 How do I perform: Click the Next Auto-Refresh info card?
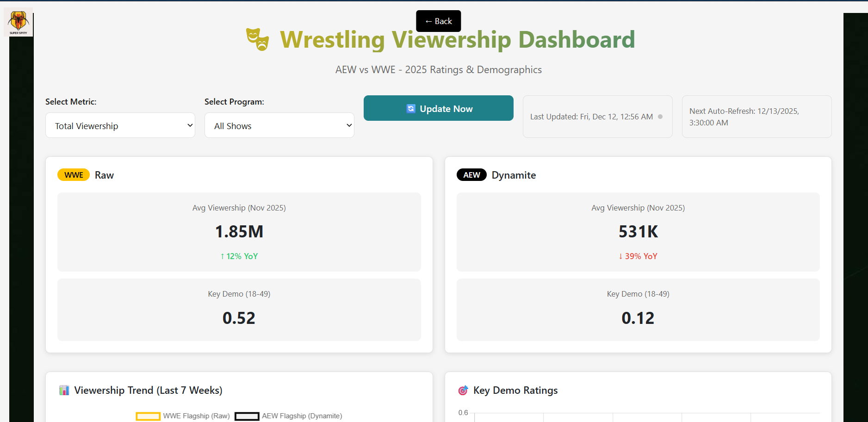756,117
